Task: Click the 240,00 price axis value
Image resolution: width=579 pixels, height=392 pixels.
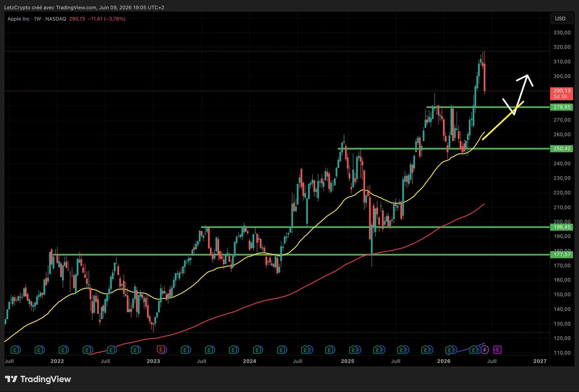Action: (x=562, y=163)
